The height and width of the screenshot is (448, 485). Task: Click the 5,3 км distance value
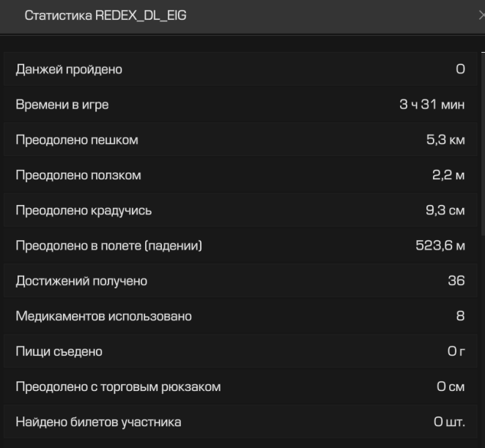(x=445, y=140)
